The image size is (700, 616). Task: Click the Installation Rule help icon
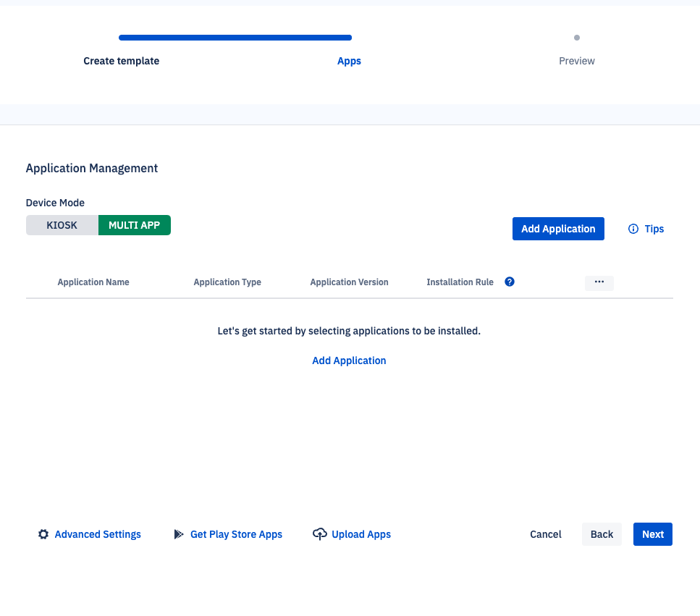pos(510,282)
